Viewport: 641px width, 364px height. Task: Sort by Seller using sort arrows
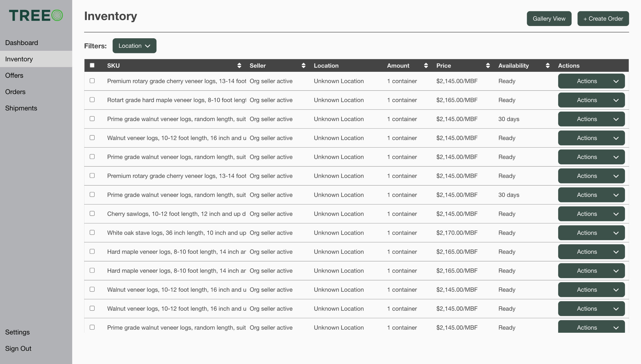303,66
